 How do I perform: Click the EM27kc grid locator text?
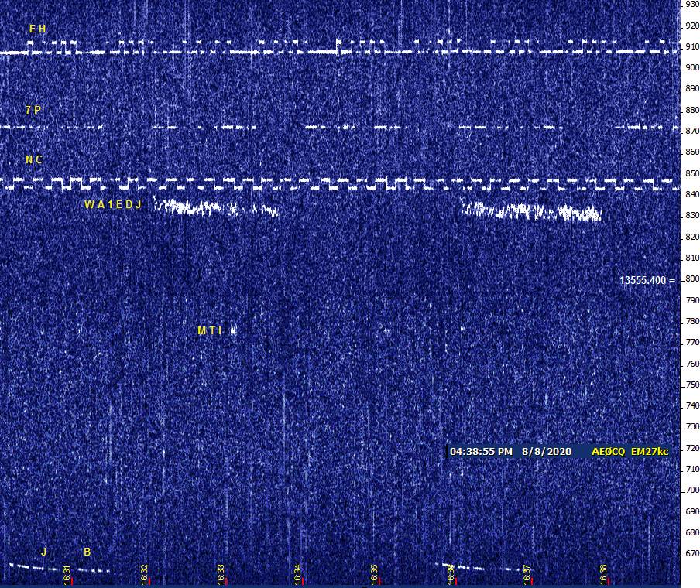650,451
